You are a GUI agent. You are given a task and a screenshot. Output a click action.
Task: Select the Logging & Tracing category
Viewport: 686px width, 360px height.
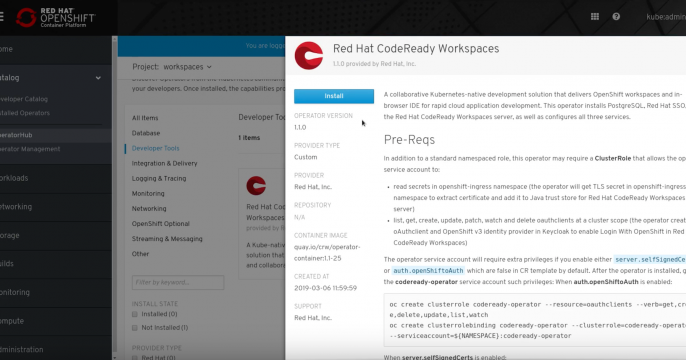click(x=159, y=178)
